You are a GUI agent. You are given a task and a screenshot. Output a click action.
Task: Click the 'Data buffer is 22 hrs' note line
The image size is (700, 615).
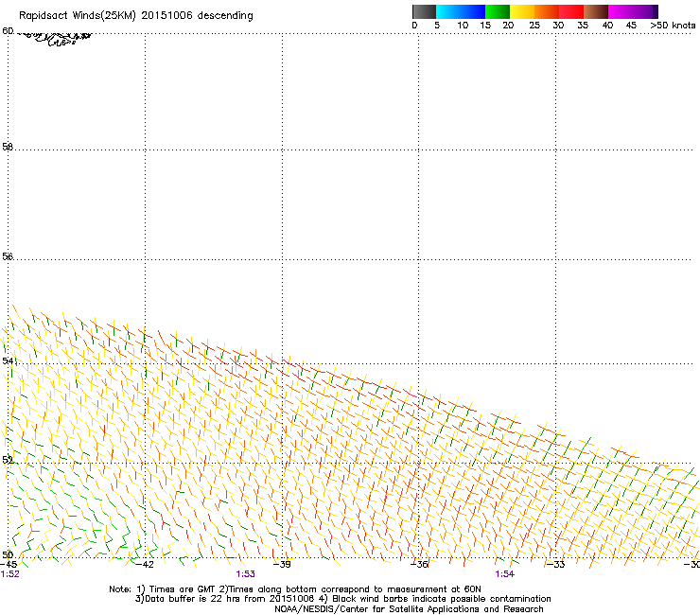click(x=342, y=599)
